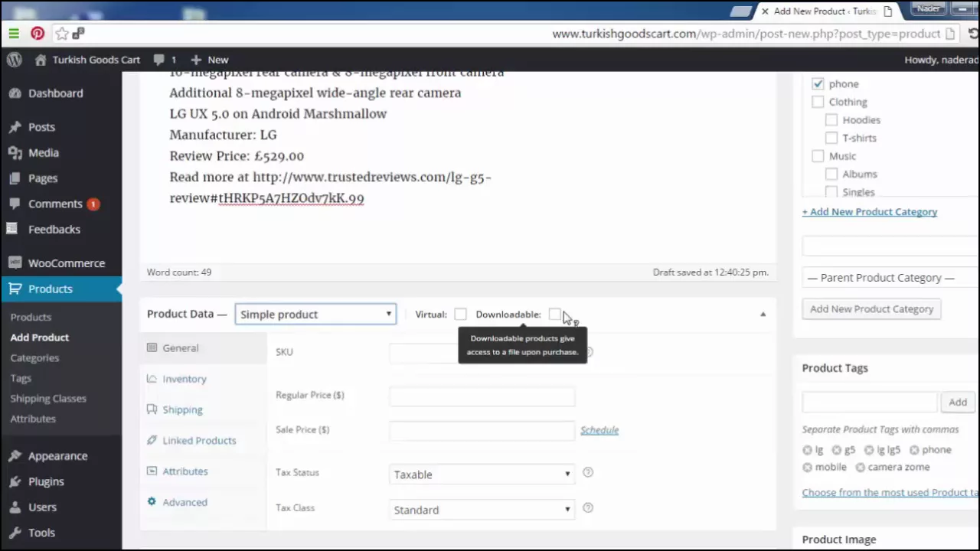Image resolution: width=980 pixels, height=551 pixels.
Task: Open the General product data tab
Action: [203, 348]
